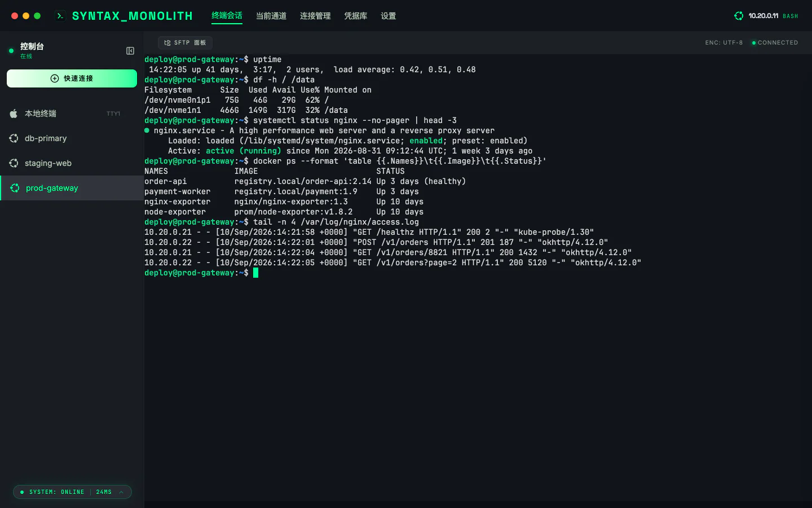Viewport: 812px width, 508px height.
Task: Click the nginx-exporter container name
Action: [177, 202]
